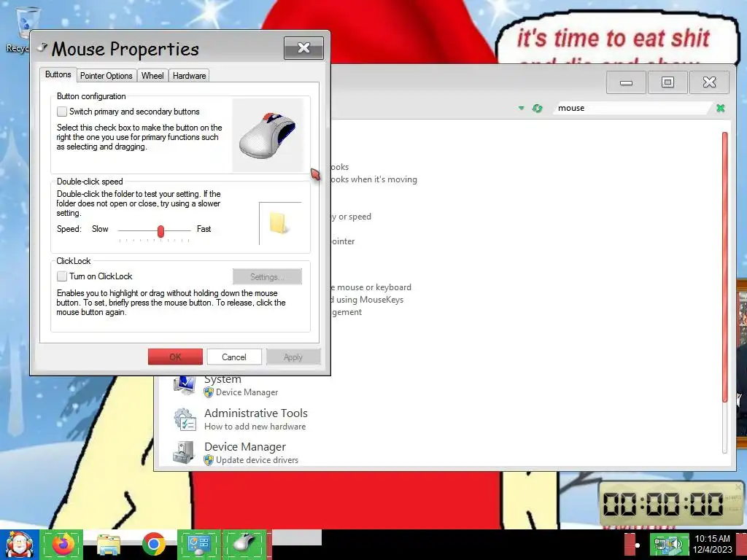Click the Control Panel vertical scrollbar
This screenshot has width=747, height=560.
point(725,267)
